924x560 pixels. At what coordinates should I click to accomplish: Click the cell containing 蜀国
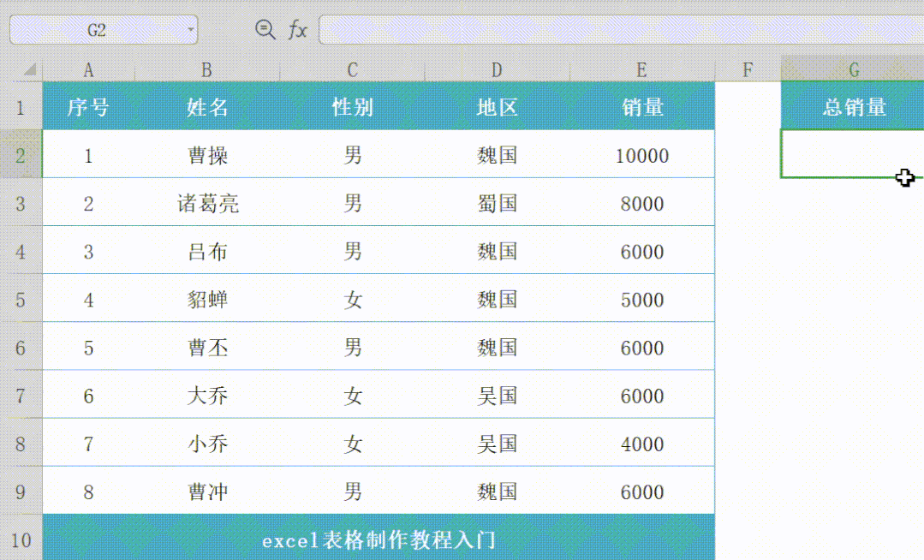496,203
